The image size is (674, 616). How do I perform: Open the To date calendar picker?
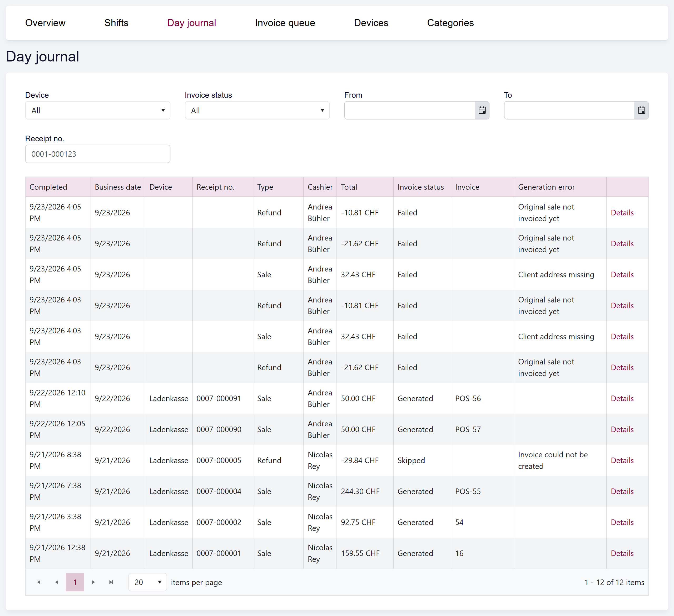[x=641, y=110]
